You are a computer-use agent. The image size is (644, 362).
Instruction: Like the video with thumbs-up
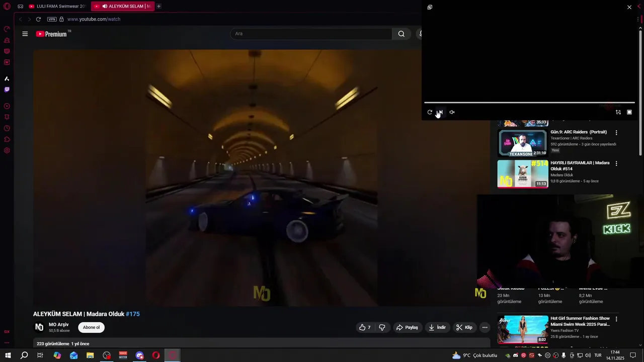tap(365, 327)
